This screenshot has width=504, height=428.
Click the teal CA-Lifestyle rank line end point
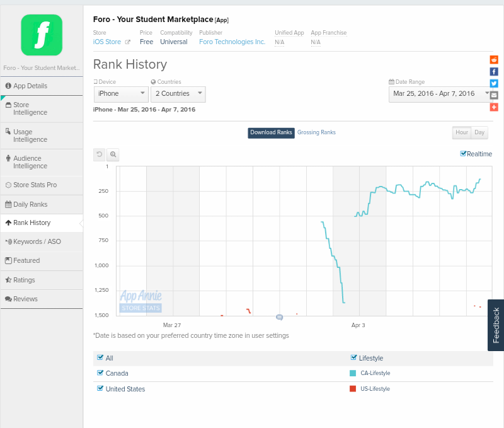click(x=480, y=179)
